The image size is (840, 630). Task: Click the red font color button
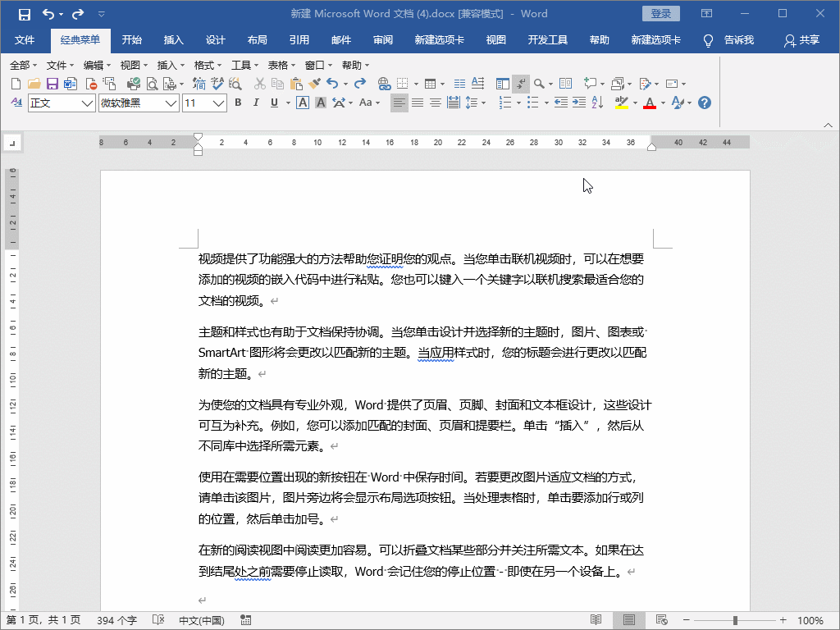[x=650, y=103]
